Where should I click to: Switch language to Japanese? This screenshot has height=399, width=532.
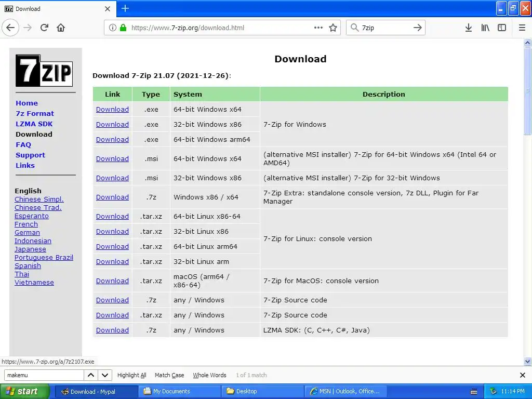30,249
